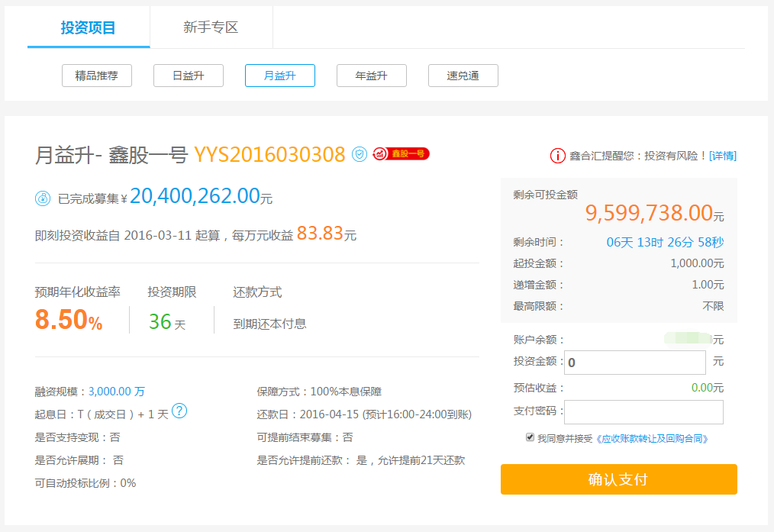The height and width of the screenshot is (532, 774).
Task: Click the red 鑫股一号 badge icon
Action: pyautogui.click(x=402, y=154)
